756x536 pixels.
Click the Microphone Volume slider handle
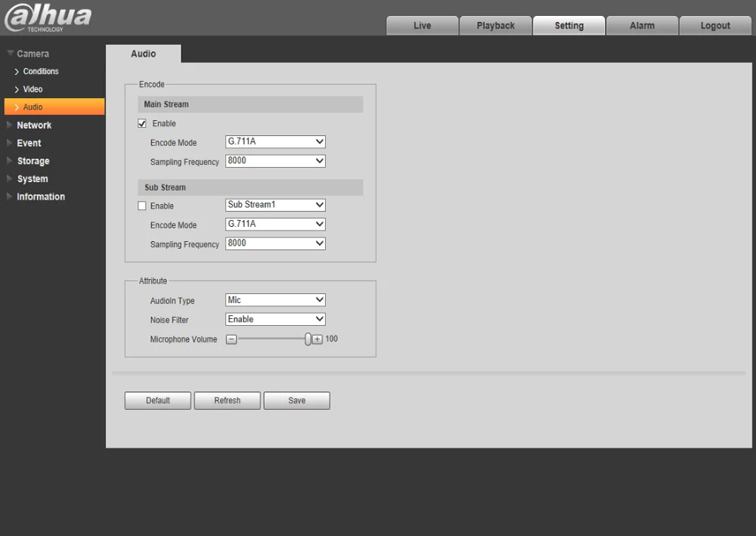coord(308,339)
